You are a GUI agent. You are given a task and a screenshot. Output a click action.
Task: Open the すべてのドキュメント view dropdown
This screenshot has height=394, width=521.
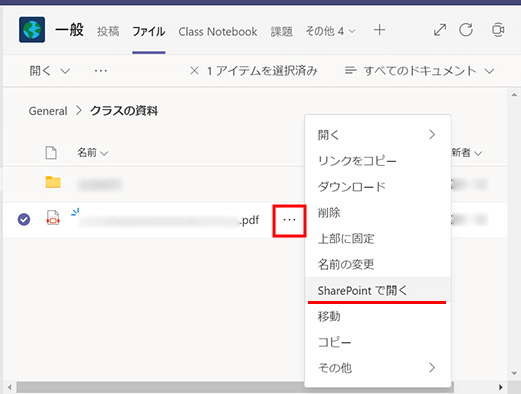pos(419,71)
